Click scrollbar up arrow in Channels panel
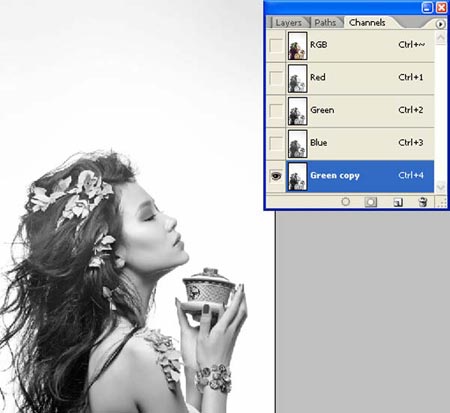450x413 pixels. click(x=440, y=37)
